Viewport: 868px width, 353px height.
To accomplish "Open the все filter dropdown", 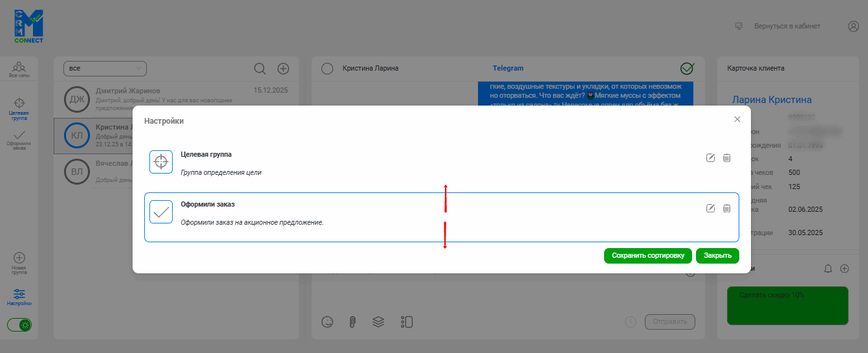I will pyautogui.click(x=105, y=68).
